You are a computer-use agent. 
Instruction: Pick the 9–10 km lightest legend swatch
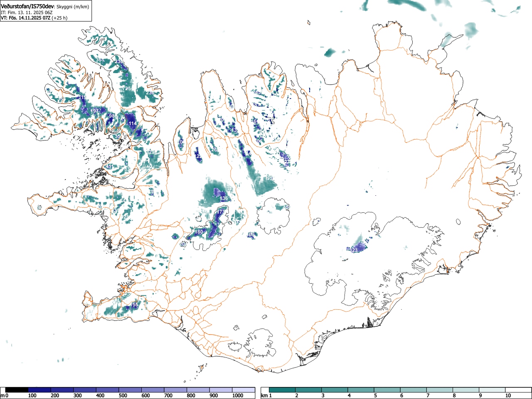pos(492,390)
